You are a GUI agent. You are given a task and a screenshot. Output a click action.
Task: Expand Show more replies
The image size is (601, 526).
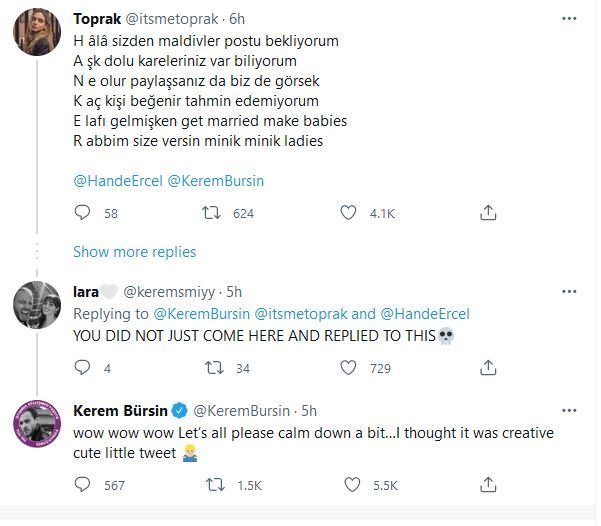pyautogui.click(x=134, y=252)
